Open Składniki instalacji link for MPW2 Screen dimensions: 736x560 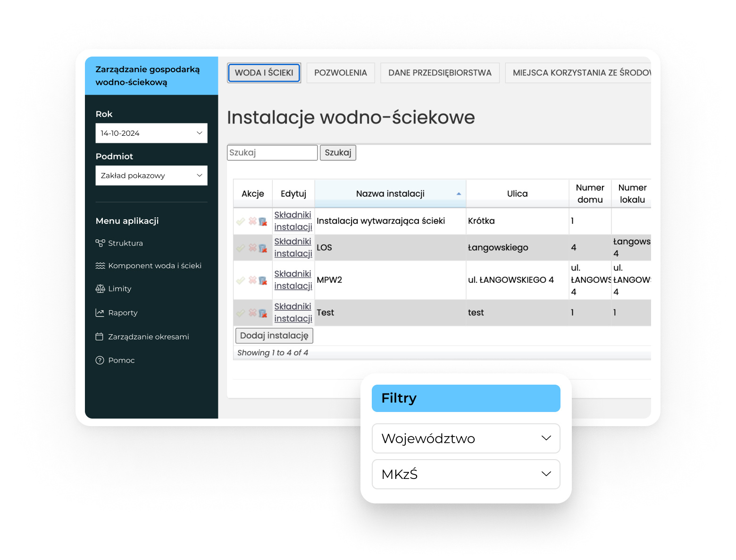(293, 280)
